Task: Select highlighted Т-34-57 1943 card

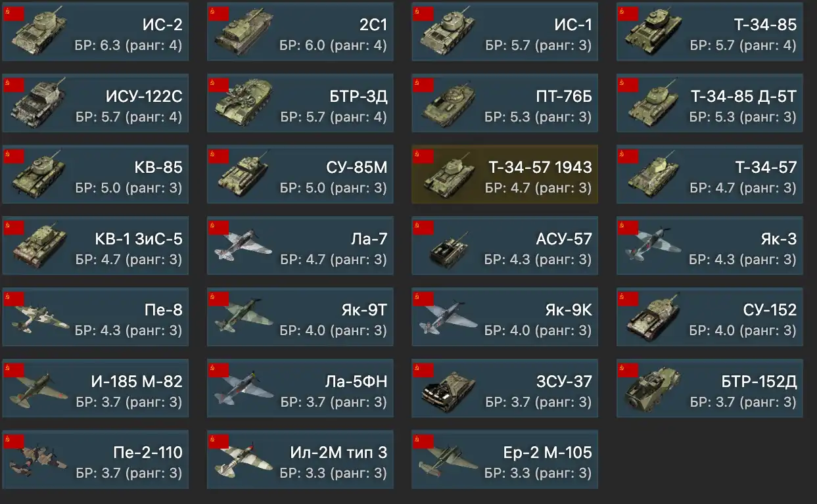Action: pyautogui.click(x=505, y=174)
